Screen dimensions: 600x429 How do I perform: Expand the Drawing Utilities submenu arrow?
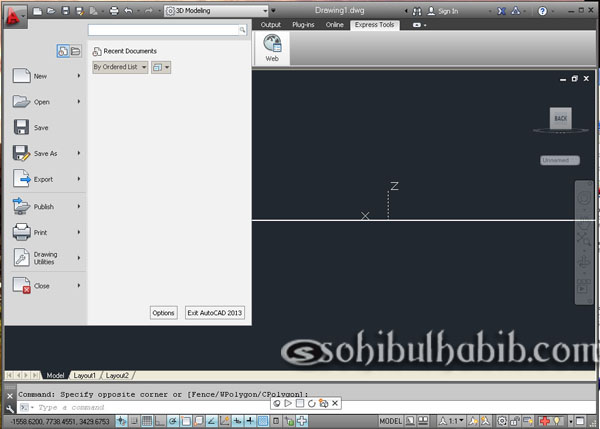(79, 258)
